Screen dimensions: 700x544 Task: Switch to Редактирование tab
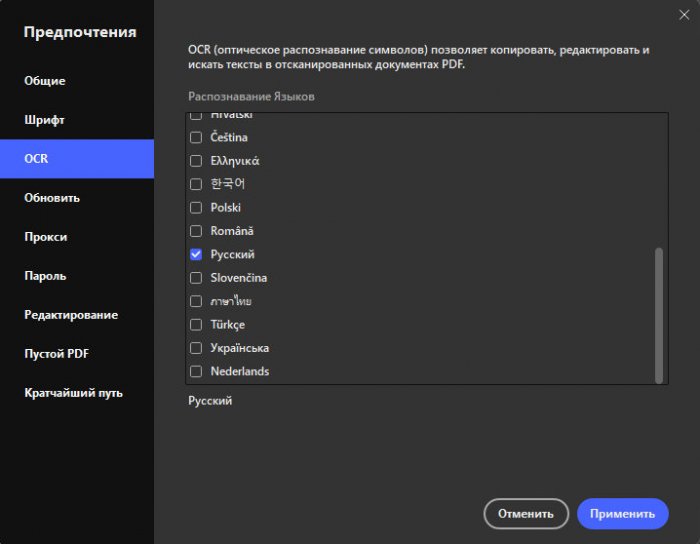coord(71,315)
